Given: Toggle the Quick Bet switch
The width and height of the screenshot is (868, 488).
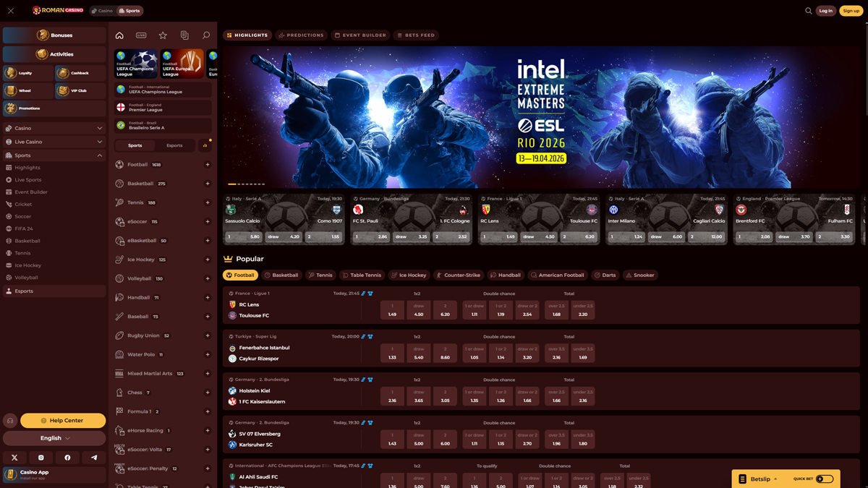Looking at the screenshot, I should click(825, 479).
